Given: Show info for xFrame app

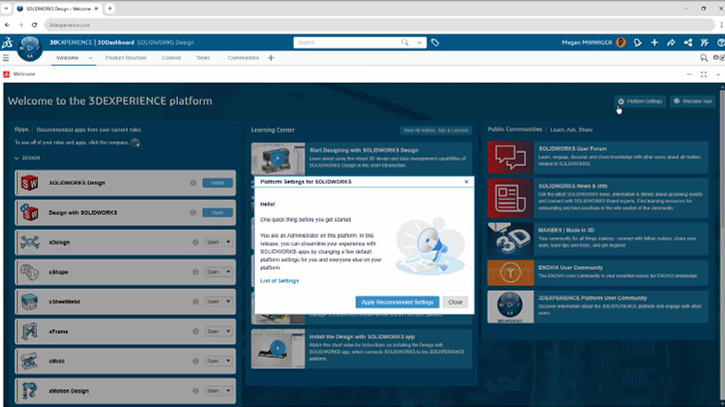Looking at the screenshot, I should 196,332.
